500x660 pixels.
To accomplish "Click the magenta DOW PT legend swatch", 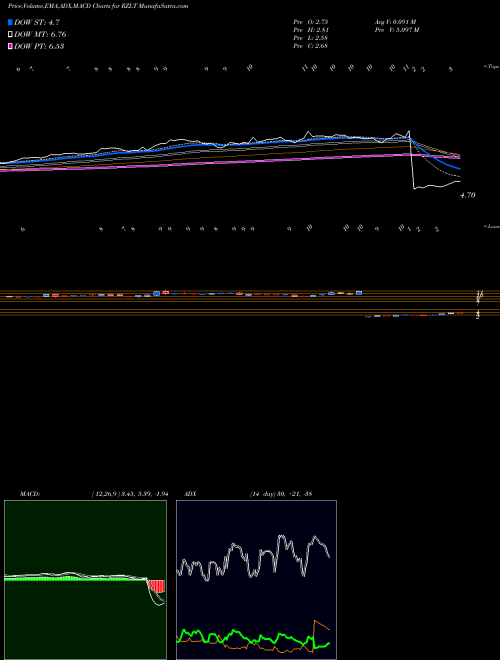I will click(x=10, y=46).
